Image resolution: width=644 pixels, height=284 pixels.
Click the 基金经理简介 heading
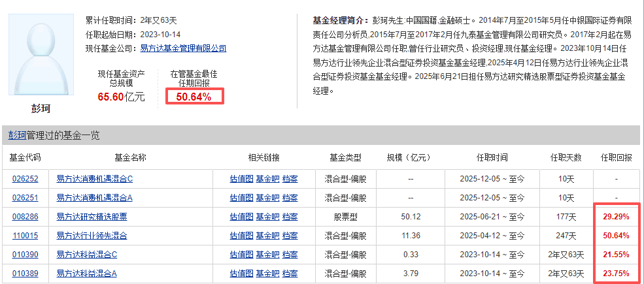tap(341, 20)
